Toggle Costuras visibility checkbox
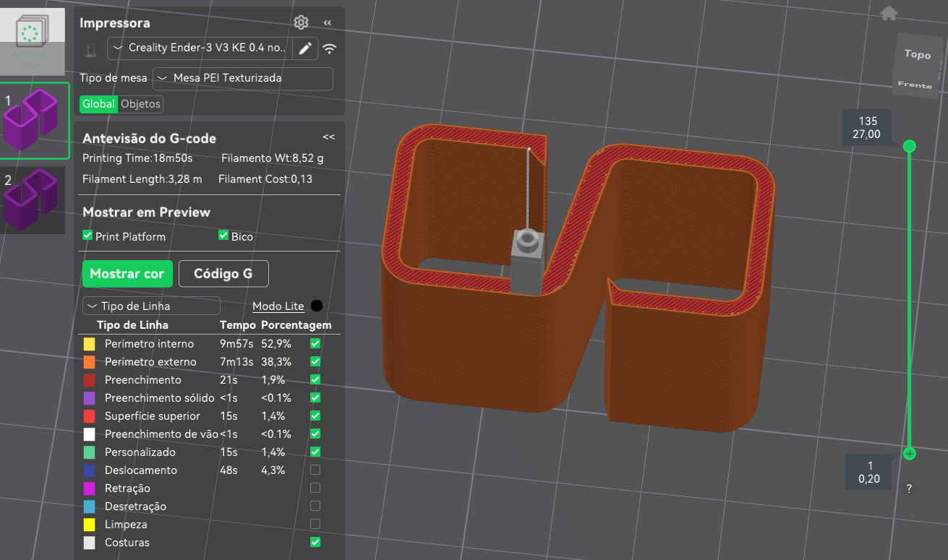Screen dimensions: 948x560 [x=315, y=543]
